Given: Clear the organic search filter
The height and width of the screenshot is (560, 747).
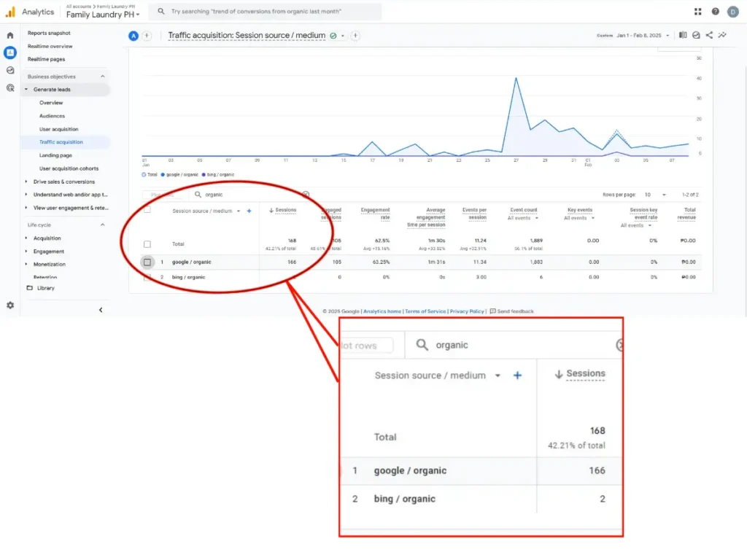Looking at the screenshot, I should coord(306,194).
